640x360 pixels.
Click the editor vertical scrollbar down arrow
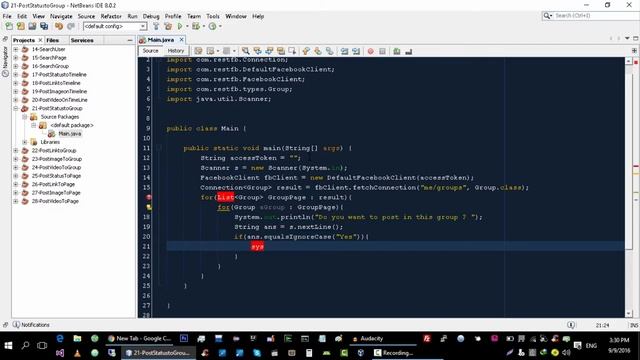629,314
